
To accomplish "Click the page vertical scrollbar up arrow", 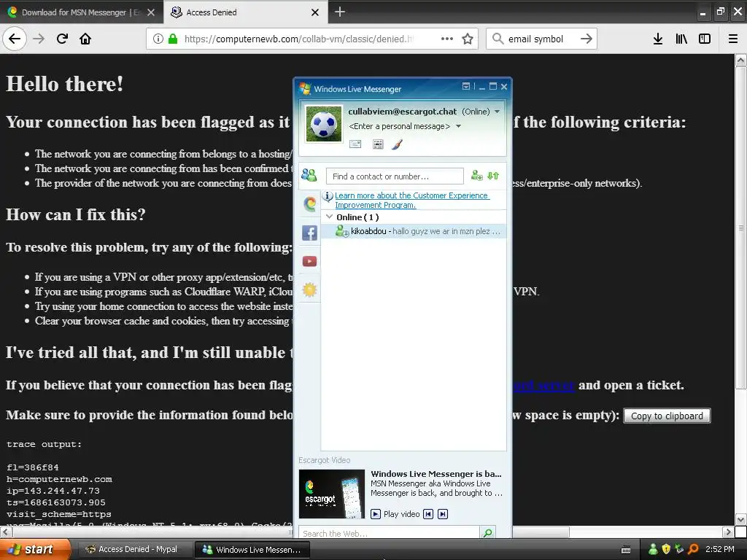I will 740,61.
